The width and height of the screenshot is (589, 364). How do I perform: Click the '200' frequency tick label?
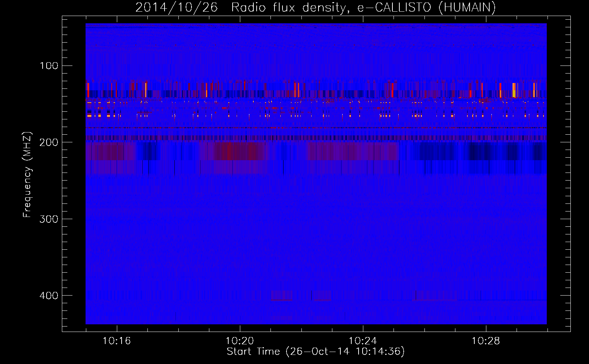point(49,142)
